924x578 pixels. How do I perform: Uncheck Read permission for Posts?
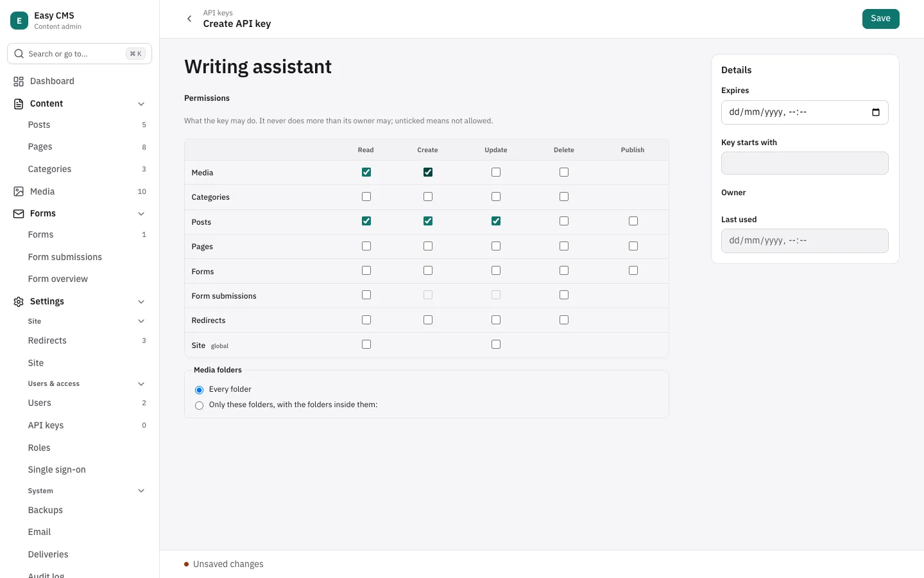point(366,221)
